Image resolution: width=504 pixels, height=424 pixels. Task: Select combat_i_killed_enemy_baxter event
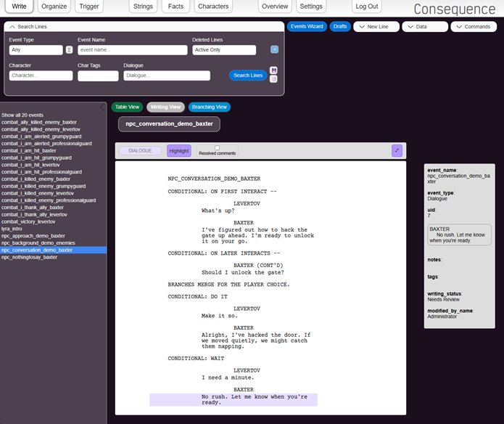pos(36,179)
